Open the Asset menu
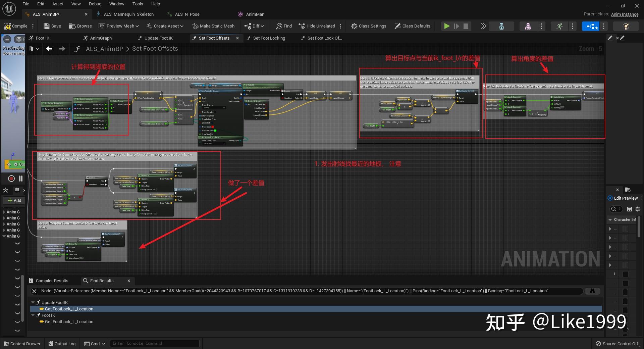644x349 pixels. tap(58, 4)
